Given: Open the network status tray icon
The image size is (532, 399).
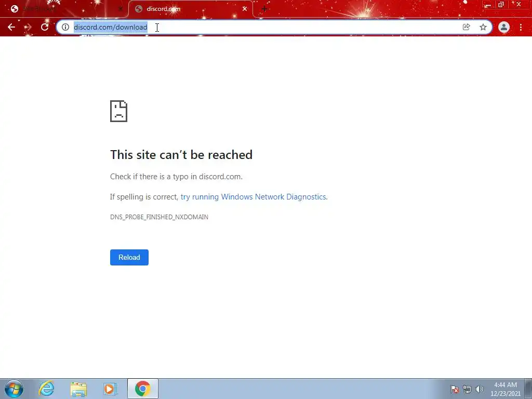Looking at the screenshot, I should click(x=467, y=389).
